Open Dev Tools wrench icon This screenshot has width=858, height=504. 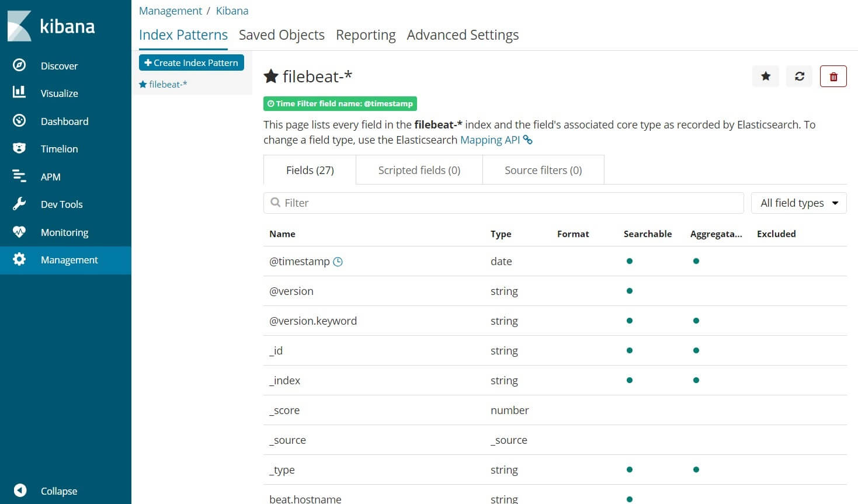(x=19, y=204)
